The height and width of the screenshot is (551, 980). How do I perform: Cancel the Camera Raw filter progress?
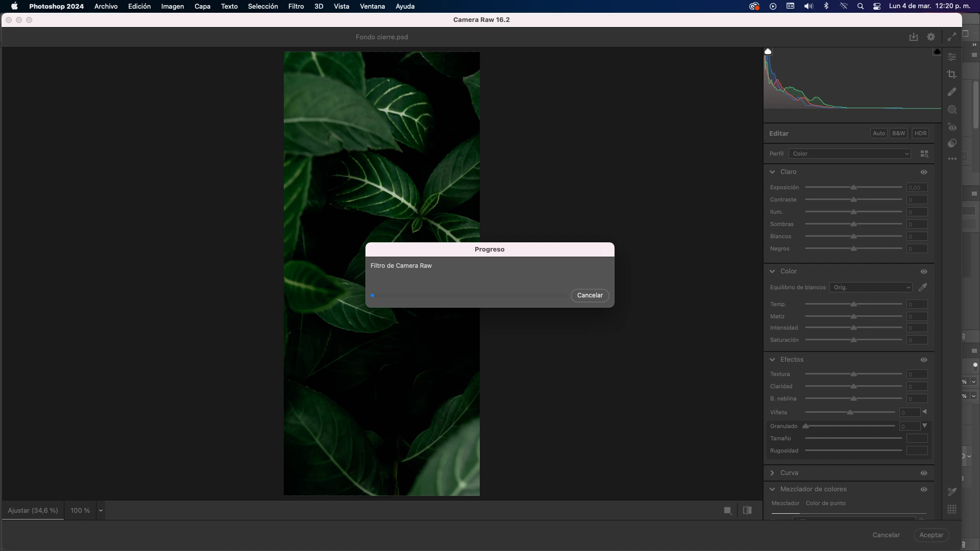[590, 295]
